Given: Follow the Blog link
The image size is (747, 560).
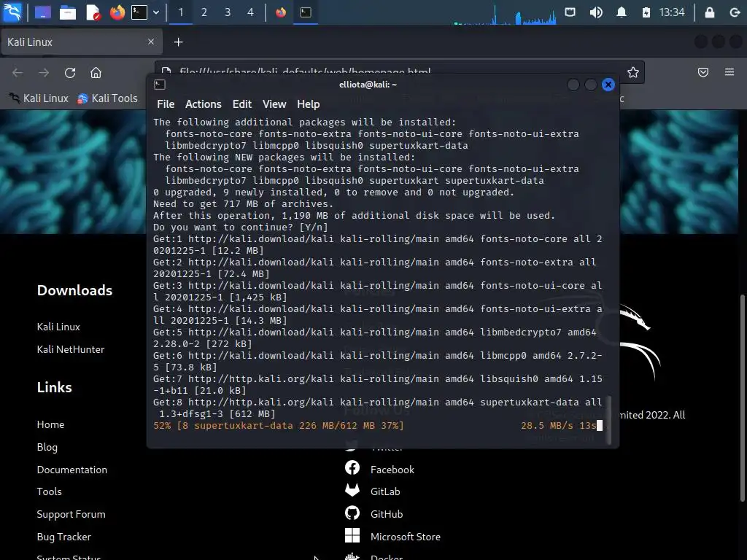Looking at the screenshot, I should coord(47,447).
